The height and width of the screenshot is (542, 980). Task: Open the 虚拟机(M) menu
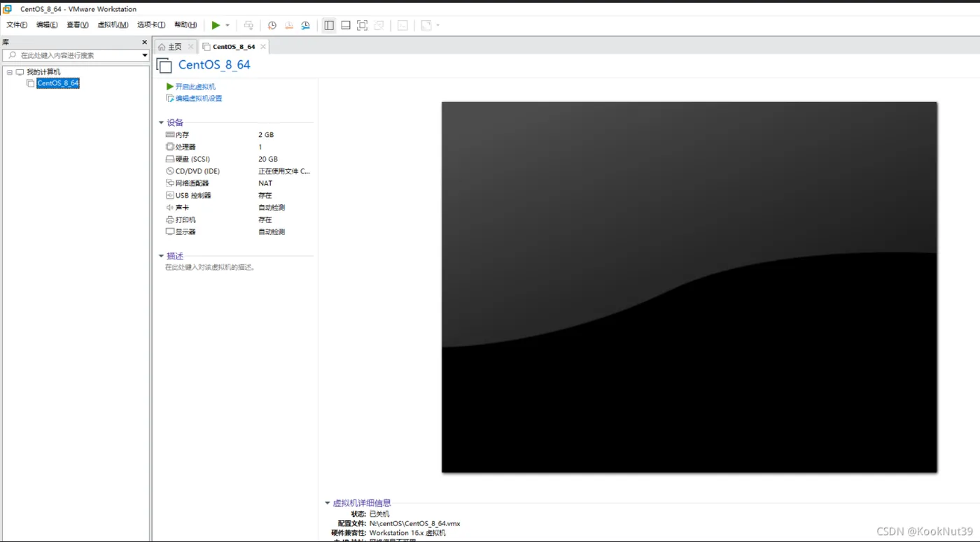tap(113, 24)
